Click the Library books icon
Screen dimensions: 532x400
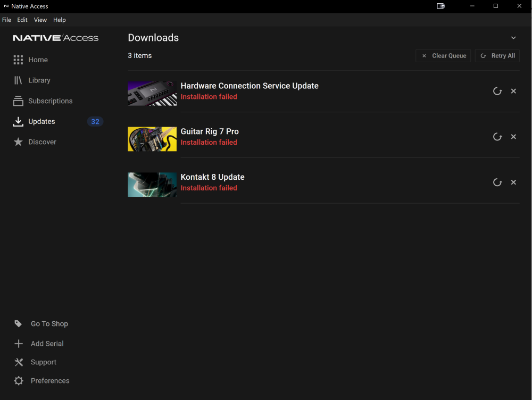point(18,80)
